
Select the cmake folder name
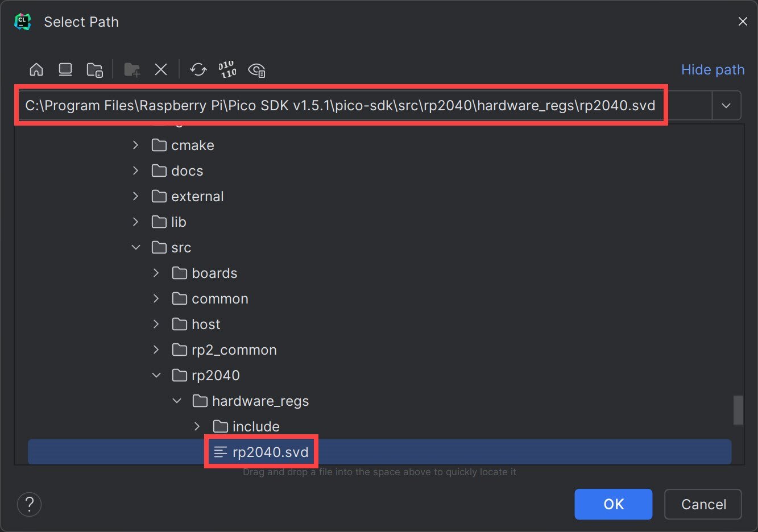pyautogui.click(x=192, y=146)
